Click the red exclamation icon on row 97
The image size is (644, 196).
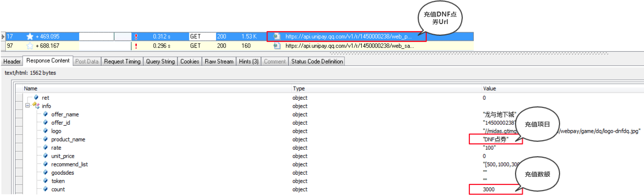click(136, 45)
